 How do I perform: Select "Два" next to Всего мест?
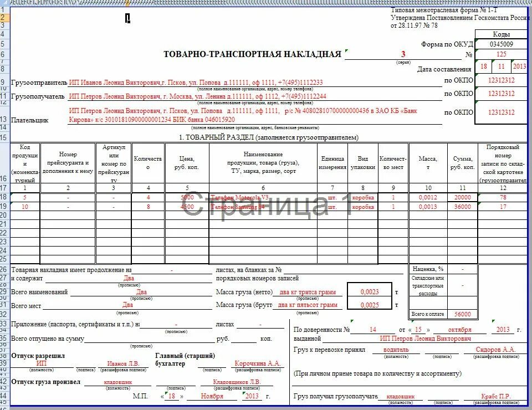(127, 305)
